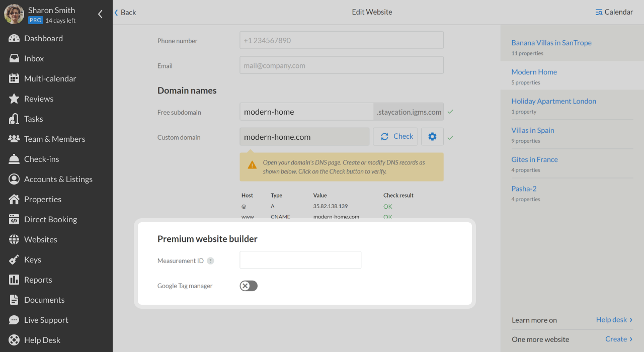Open the Accounts & Listings user icon
The height and width of the screenshot is (352, 644).
[x=14, y=179]
